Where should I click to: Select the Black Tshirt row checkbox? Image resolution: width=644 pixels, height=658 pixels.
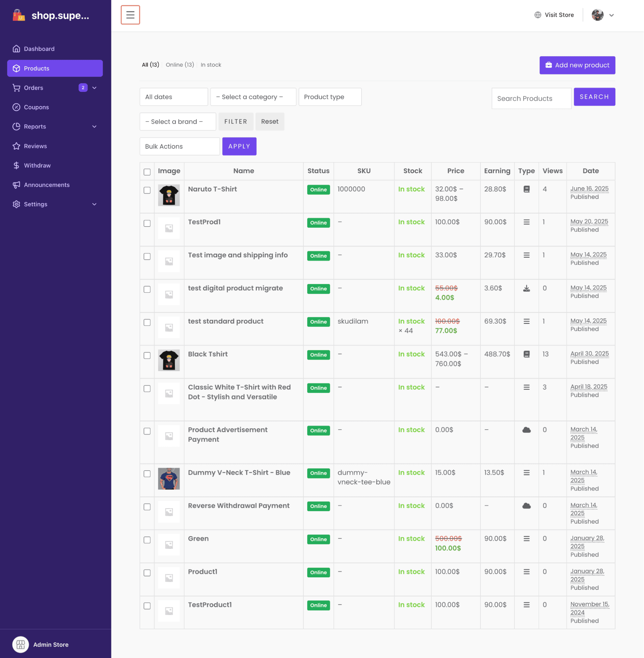click(x=147, y=355)
